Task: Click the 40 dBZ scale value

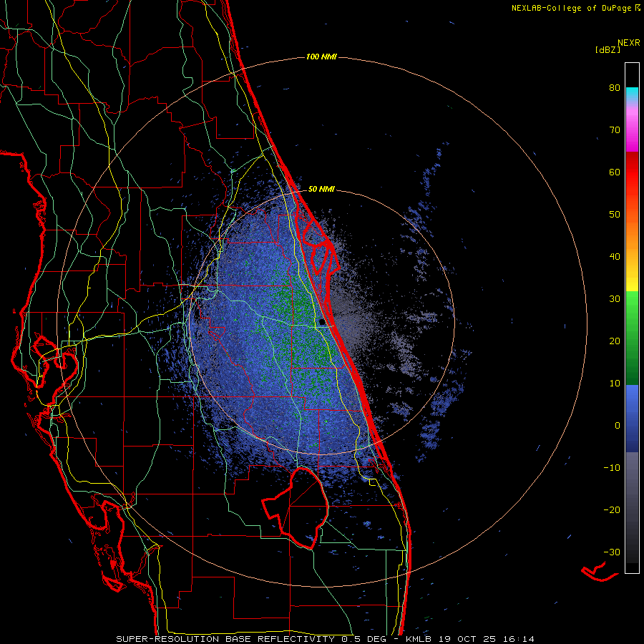Action: pos(615,257)
